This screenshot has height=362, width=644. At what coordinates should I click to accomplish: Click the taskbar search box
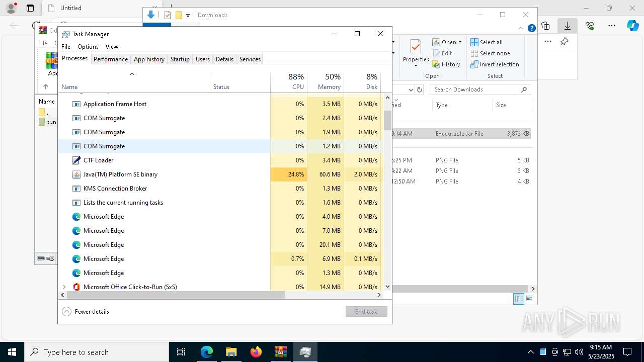[x=97, y=352]
